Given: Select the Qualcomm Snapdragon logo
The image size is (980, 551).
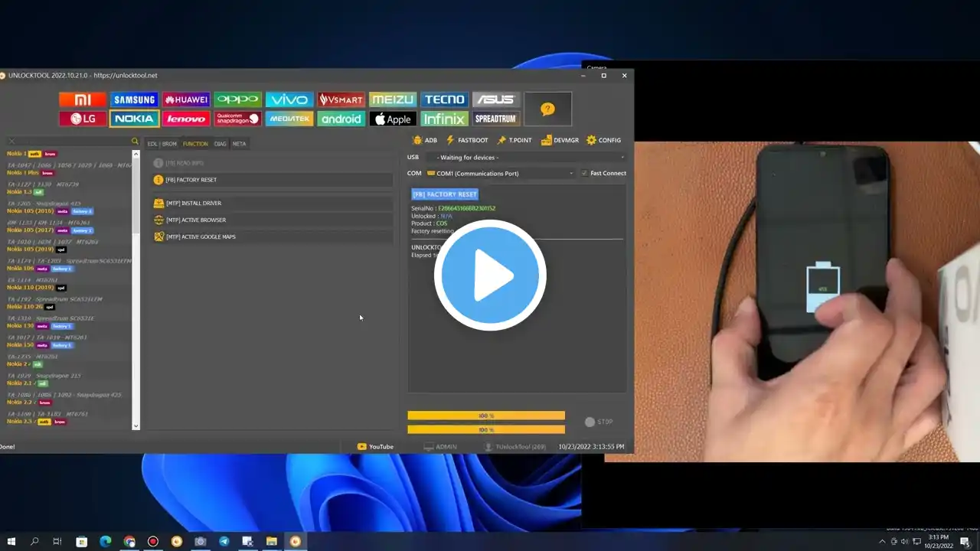Looking at the screenshot, I should 237,119.
